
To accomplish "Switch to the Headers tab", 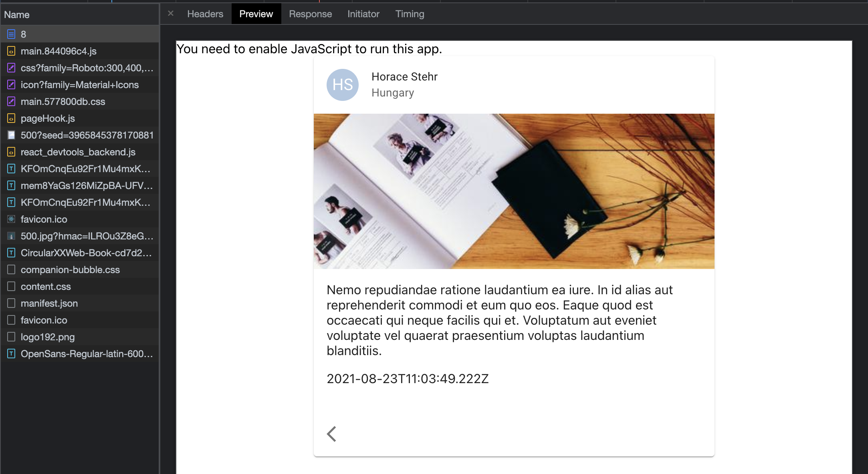I will coord(205,14).
